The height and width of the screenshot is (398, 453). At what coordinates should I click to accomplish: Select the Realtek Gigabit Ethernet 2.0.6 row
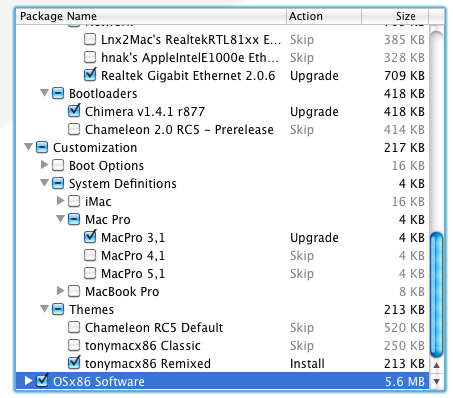pos(223,76)
